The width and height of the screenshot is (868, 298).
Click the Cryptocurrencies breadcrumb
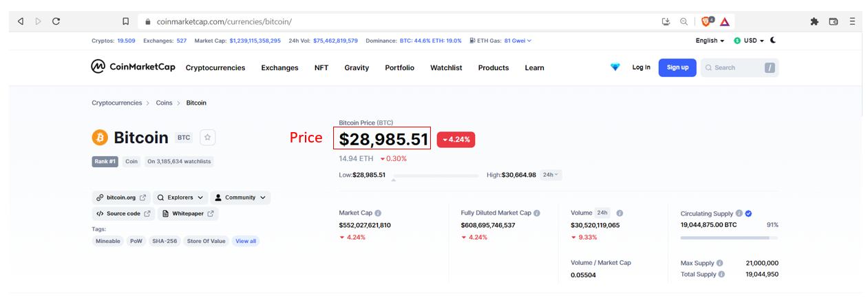coord(116,103)
